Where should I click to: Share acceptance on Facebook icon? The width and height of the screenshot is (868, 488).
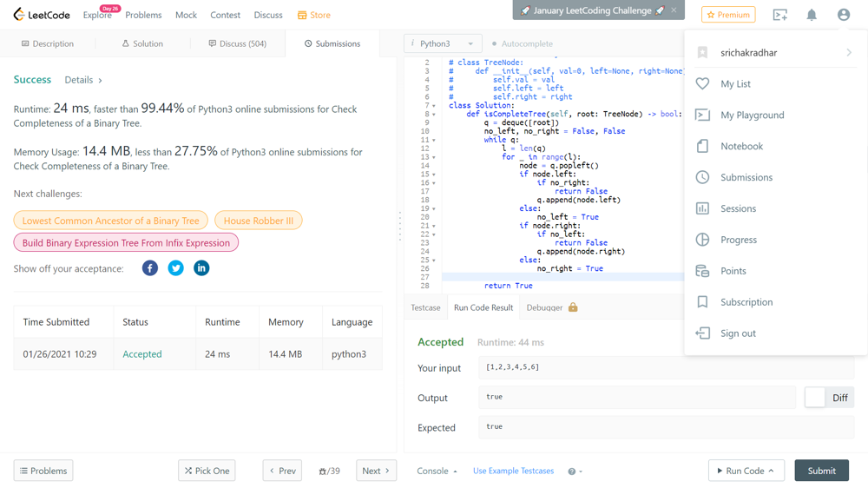[x=150, y=268]
